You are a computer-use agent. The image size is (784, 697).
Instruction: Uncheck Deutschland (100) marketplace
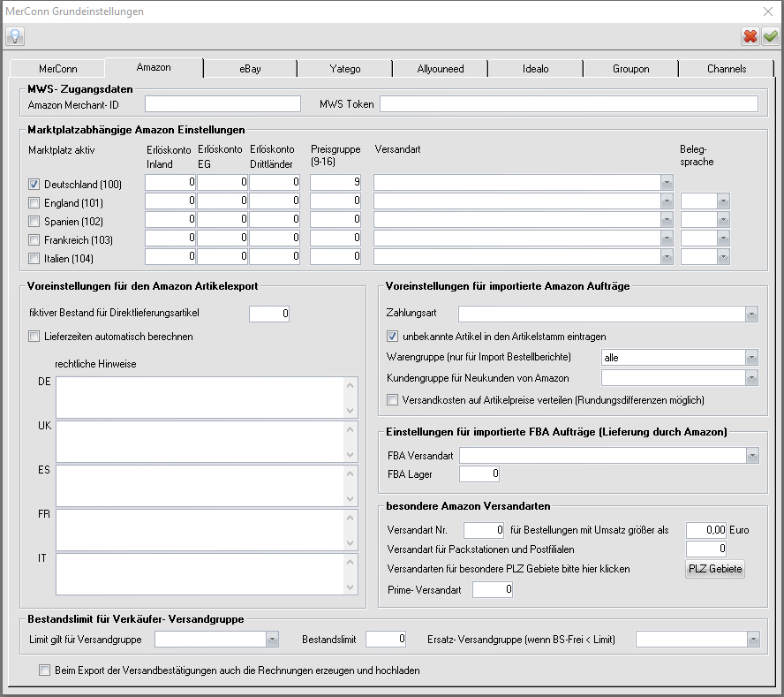pos(34,184)
